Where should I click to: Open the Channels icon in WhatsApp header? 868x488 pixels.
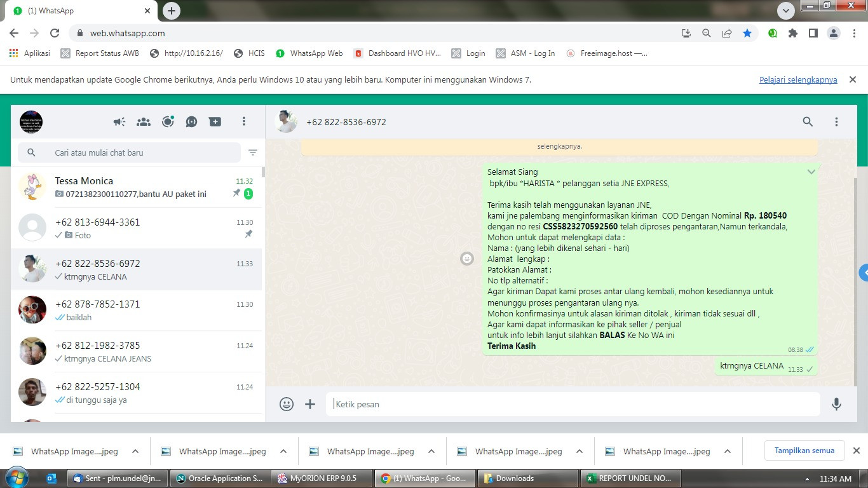[x=191, y=121]
